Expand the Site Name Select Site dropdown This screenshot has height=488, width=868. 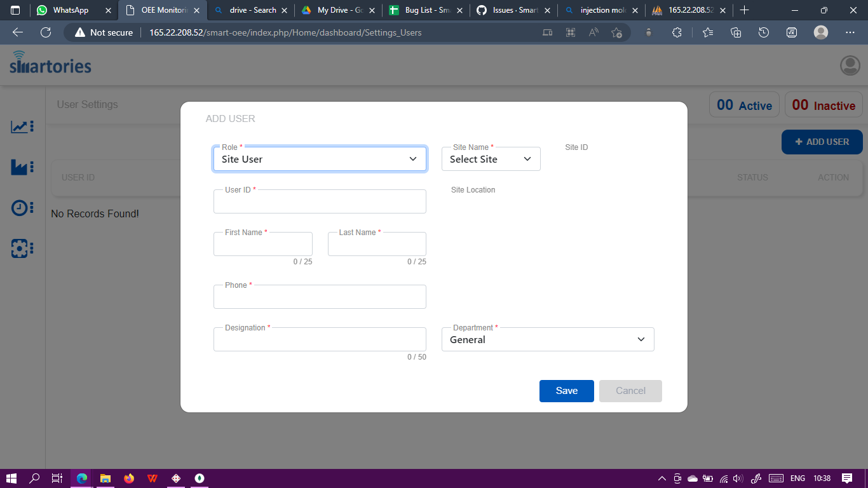point(491,159)
